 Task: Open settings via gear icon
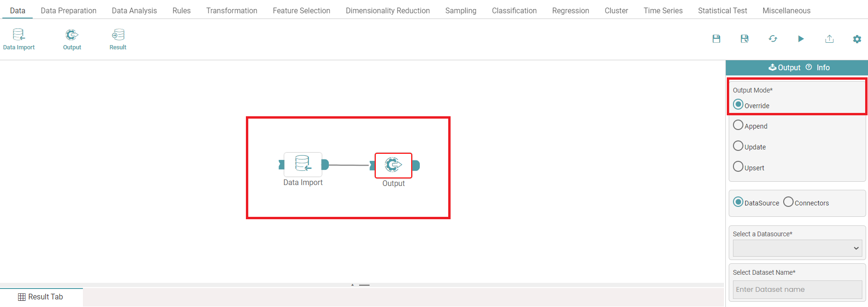pos(857,39)
